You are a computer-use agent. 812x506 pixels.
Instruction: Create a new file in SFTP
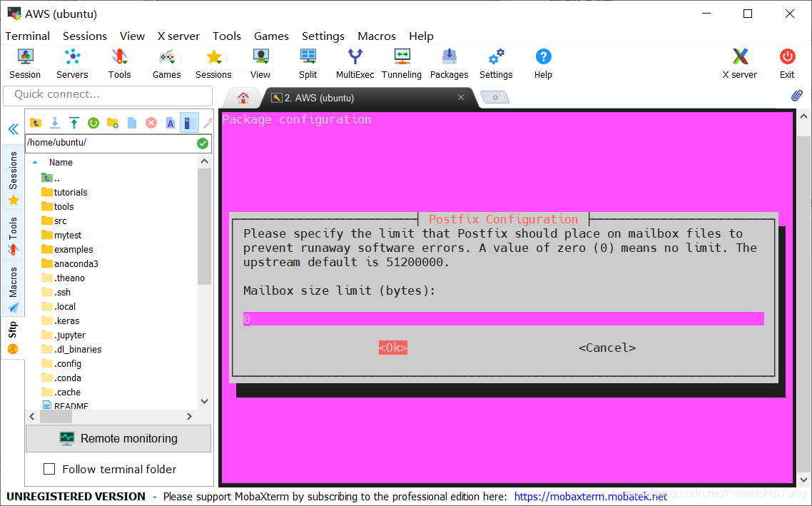click(132, 123)
